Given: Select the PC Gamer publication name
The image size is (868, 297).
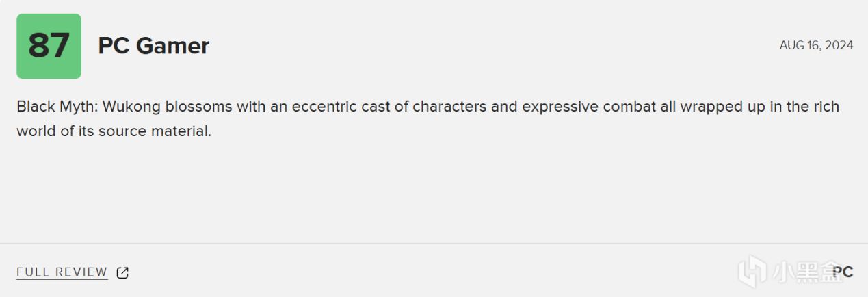Looking at the screenshot, I should (x=153, y=46).
